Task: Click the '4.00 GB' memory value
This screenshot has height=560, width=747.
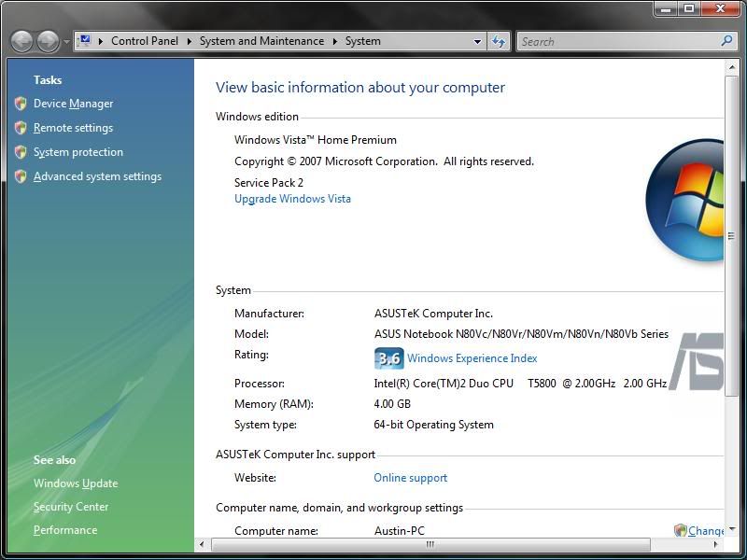Action: tap(392, 404)
